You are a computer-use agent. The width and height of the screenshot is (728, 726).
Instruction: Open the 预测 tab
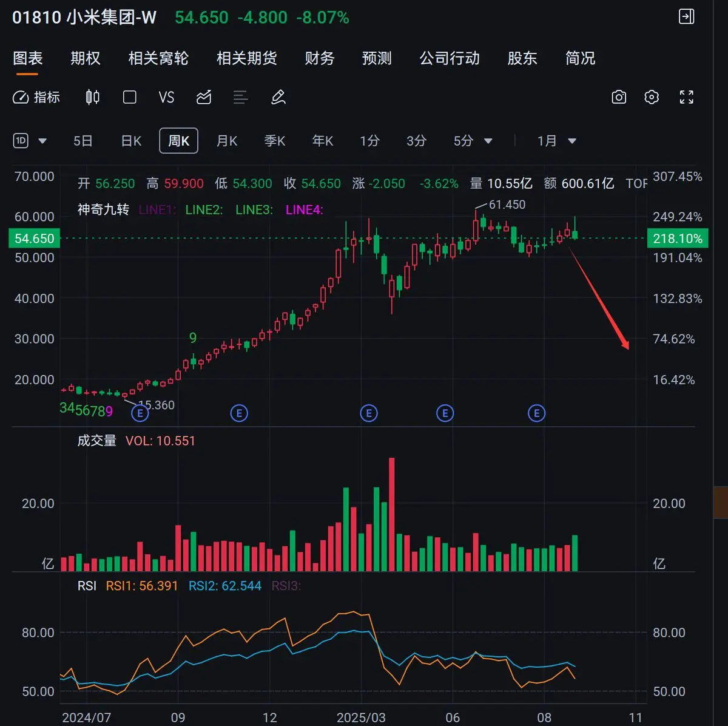377,58
